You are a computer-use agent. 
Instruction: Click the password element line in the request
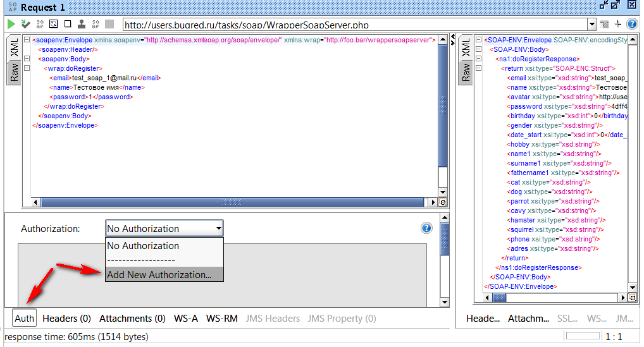point(91,97)
